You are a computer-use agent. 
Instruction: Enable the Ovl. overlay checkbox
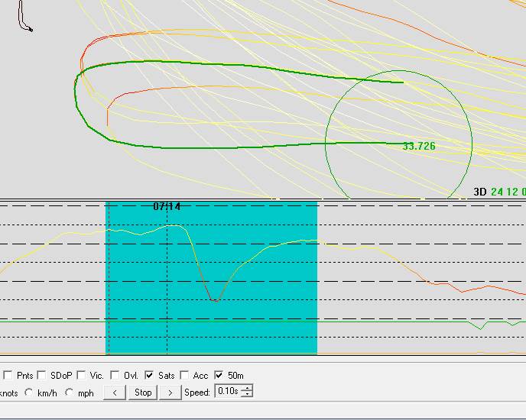click(x=115, y=376)
